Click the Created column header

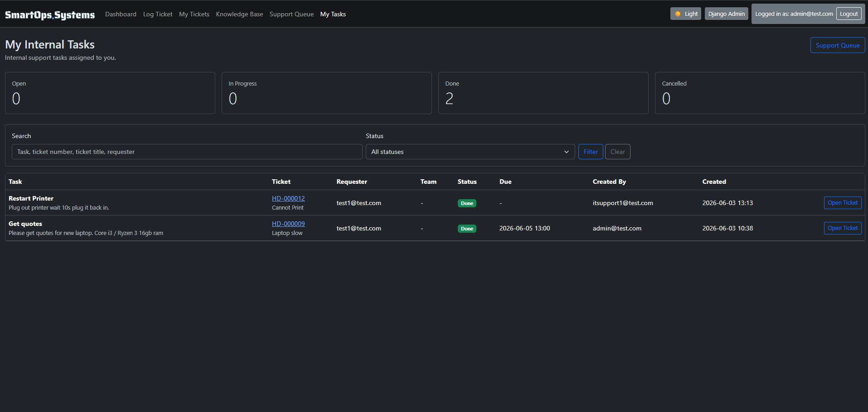(714, 182)
